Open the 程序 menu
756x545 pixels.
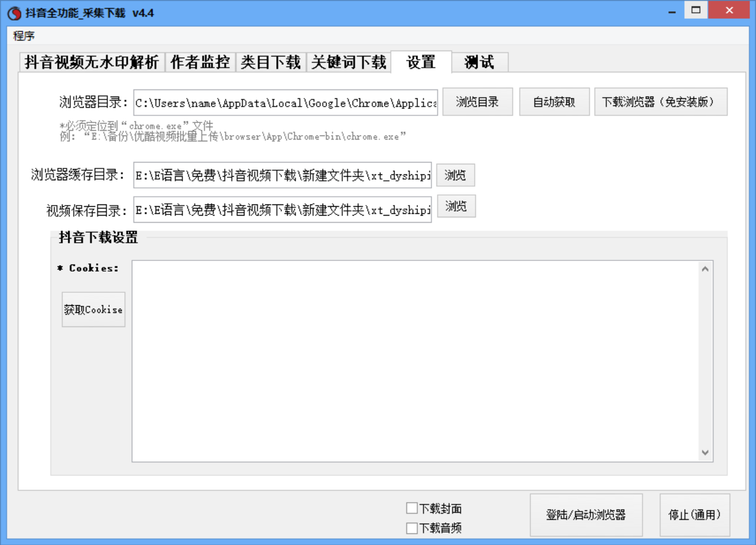(x=24, y=36)
